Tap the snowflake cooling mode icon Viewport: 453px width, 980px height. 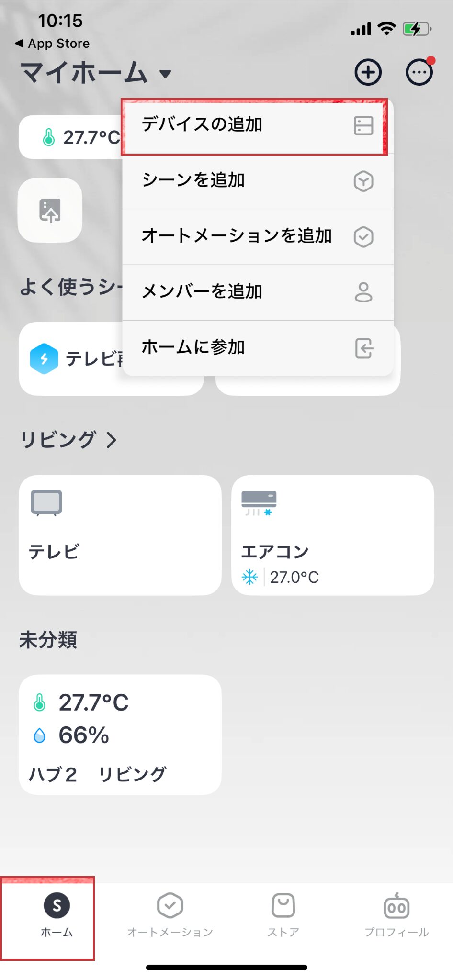click(250, 577)
